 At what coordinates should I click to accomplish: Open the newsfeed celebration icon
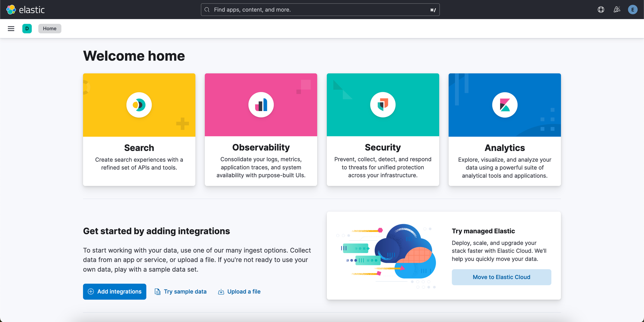coord(617,10)
